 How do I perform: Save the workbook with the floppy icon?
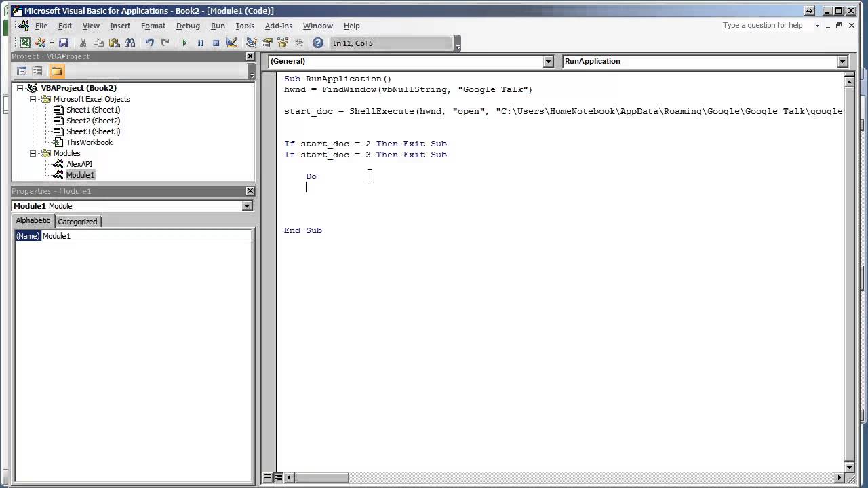pos(64,43)
